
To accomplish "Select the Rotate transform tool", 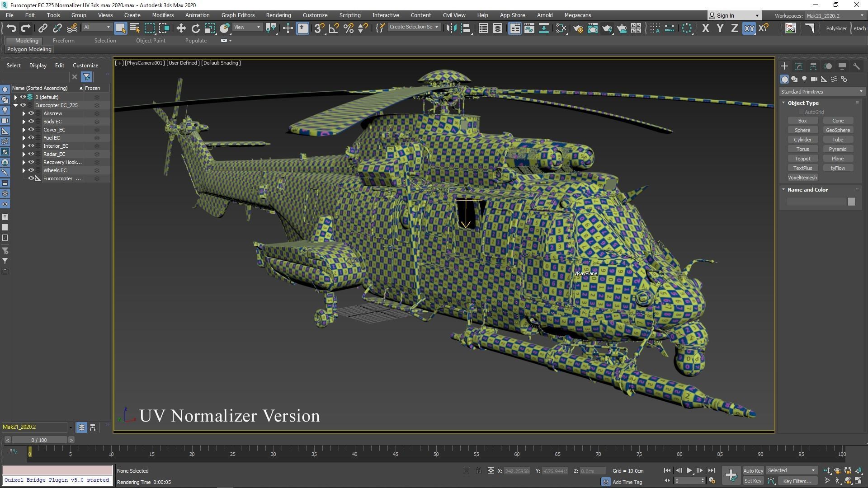I will (x=195, y=28).
